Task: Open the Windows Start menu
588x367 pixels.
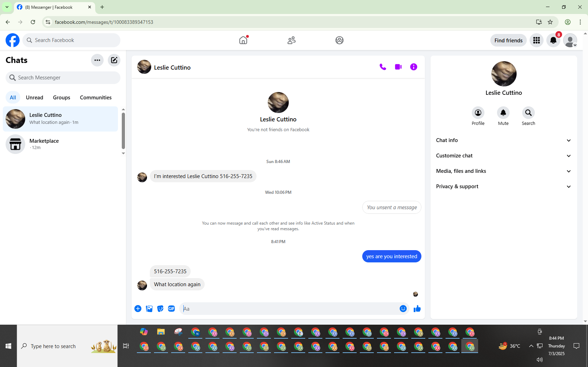Action: [8, 346]
